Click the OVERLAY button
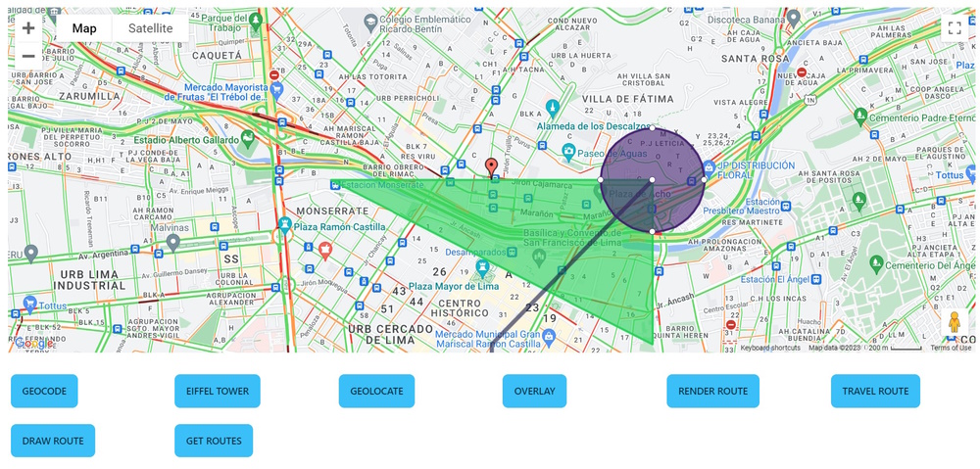 pos(534,391)
